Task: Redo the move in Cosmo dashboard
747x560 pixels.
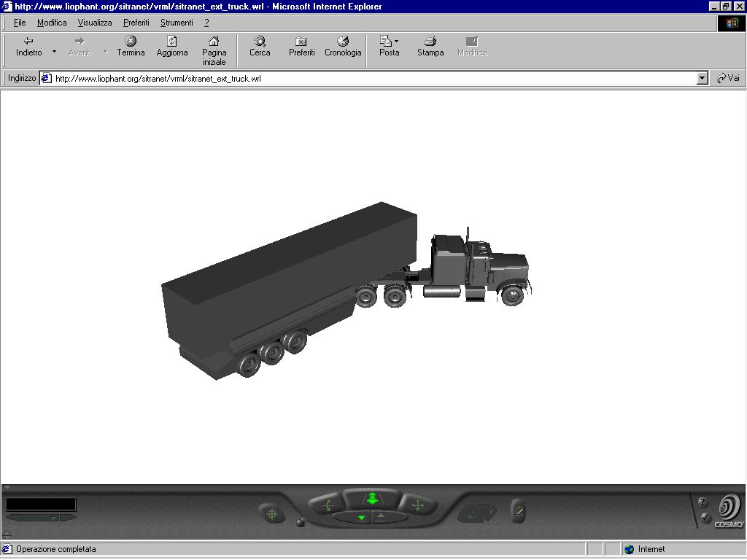Action: point(489,513)
